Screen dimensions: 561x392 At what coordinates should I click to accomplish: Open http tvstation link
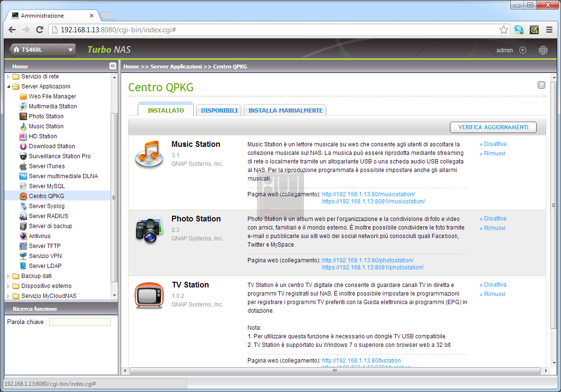pyautogui.click(x=361, y=361)
